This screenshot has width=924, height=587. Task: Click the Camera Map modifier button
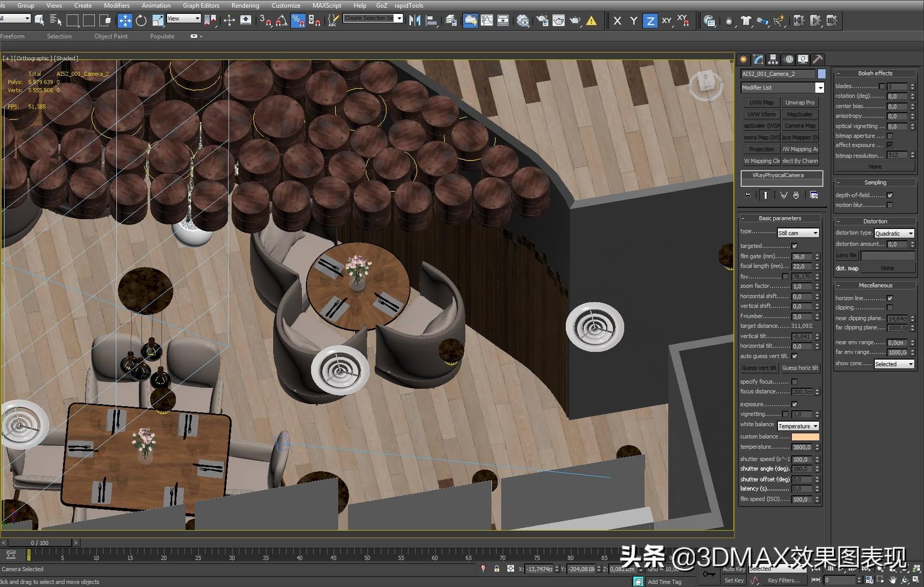click(x=800, y=125)
